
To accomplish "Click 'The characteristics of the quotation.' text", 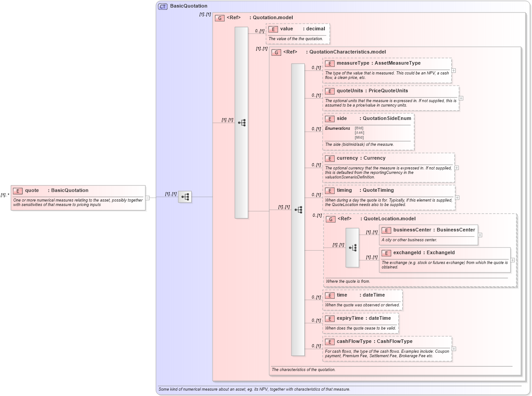I will [303, 370].
